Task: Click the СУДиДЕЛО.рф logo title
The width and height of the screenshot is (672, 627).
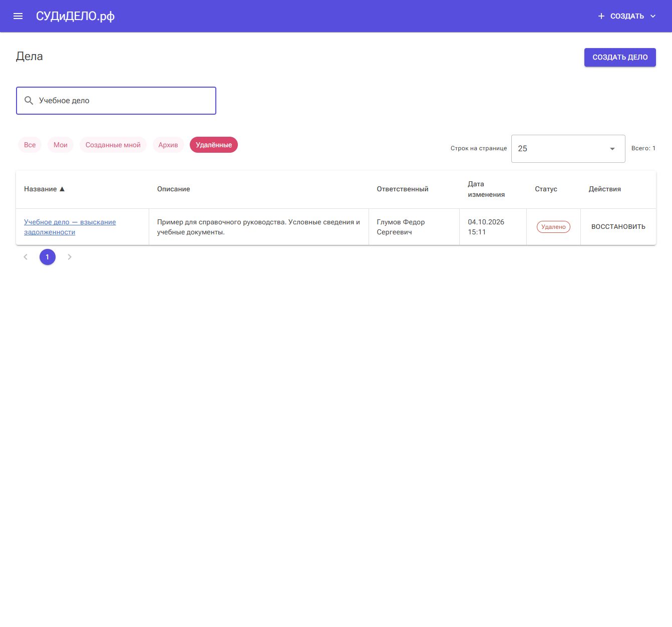Action: 75,16
